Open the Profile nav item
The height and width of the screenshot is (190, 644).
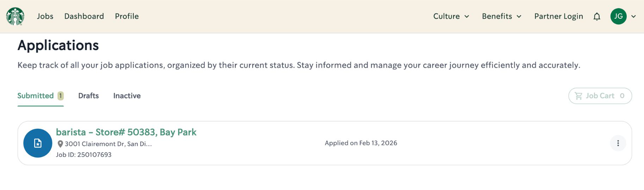click(x=127, y=16)
